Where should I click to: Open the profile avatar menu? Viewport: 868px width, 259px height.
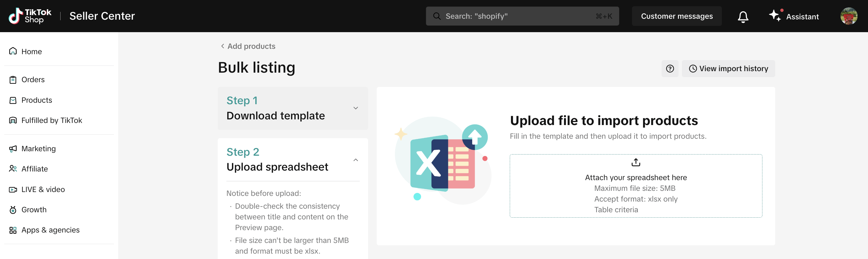848,16
